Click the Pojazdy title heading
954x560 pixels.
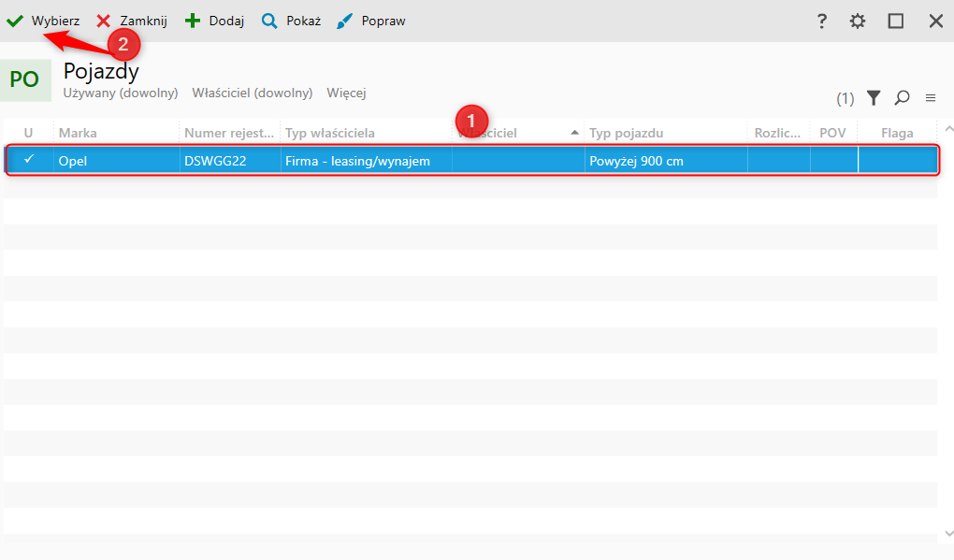(101, 71)
